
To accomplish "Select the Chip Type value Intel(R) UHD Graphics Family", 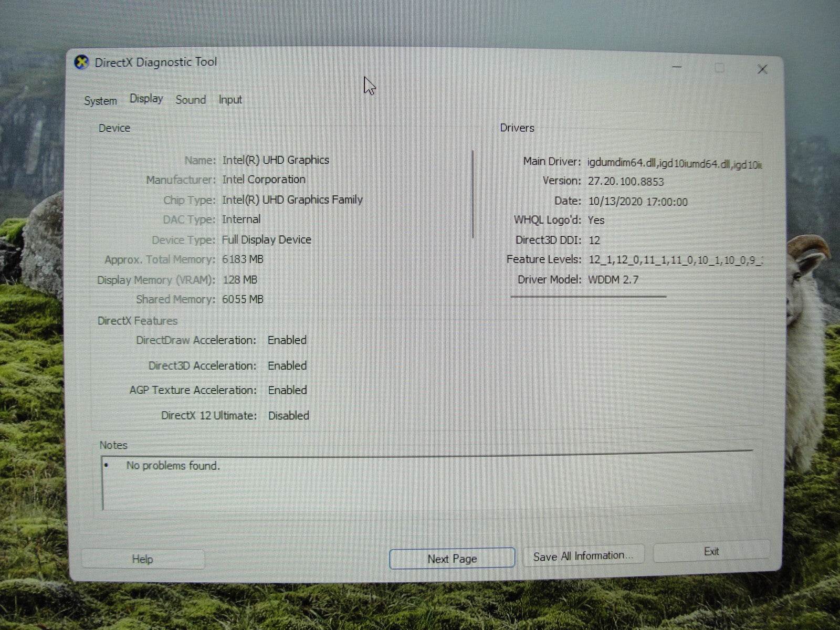I will [x=292, y=199].
